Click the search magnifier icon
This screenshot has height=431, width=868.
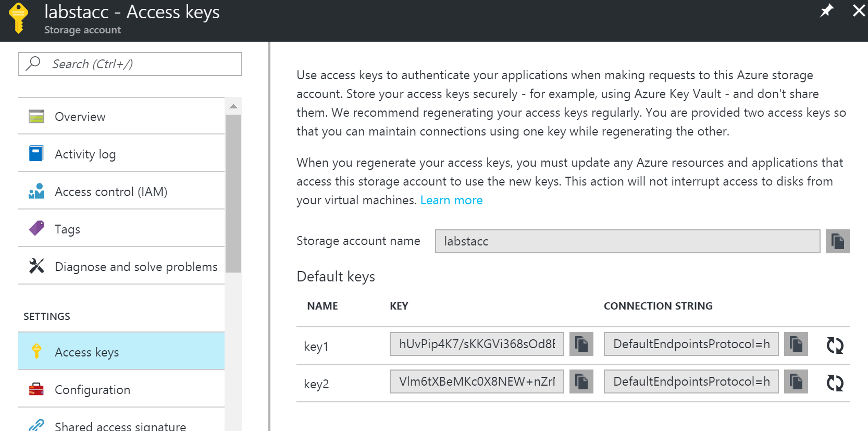pos(33,64)
